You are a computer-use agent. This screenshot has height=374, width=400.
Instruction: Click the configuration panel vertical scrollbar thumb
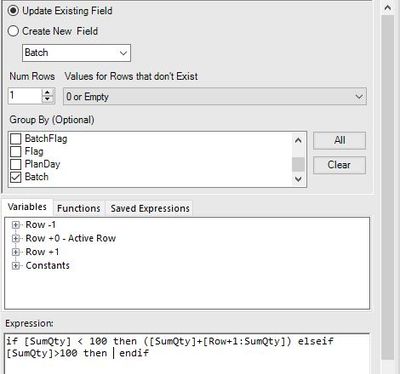(x=388, y=187)
